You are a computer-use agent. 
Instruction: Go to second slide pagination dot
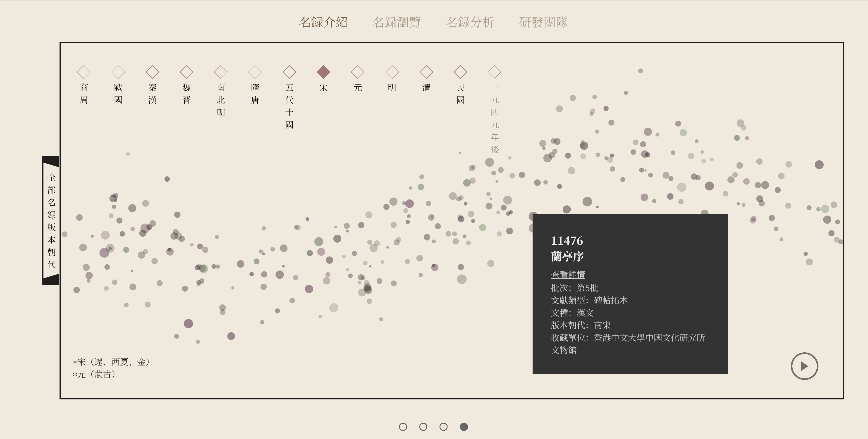click(423, 427)
